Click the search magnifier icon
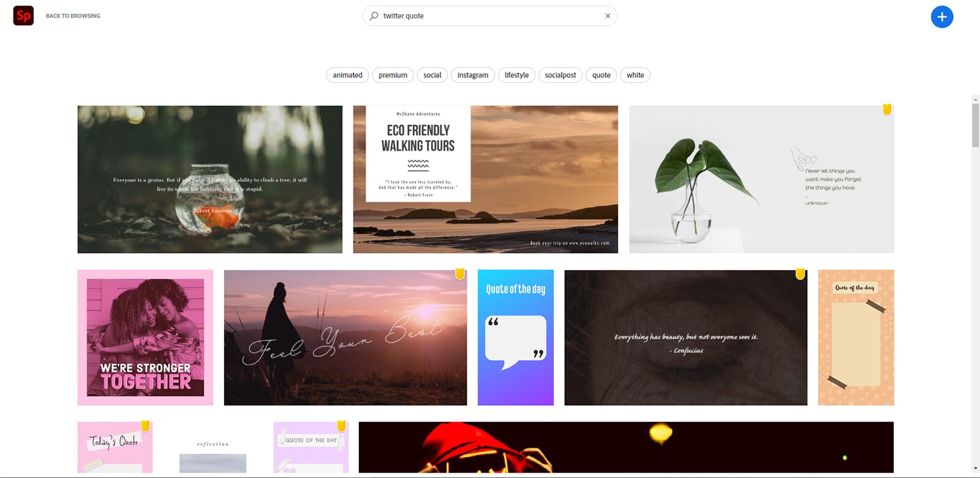Image resolution: width=980 pixels, height=478 pixels. click(x=374, y=16)
